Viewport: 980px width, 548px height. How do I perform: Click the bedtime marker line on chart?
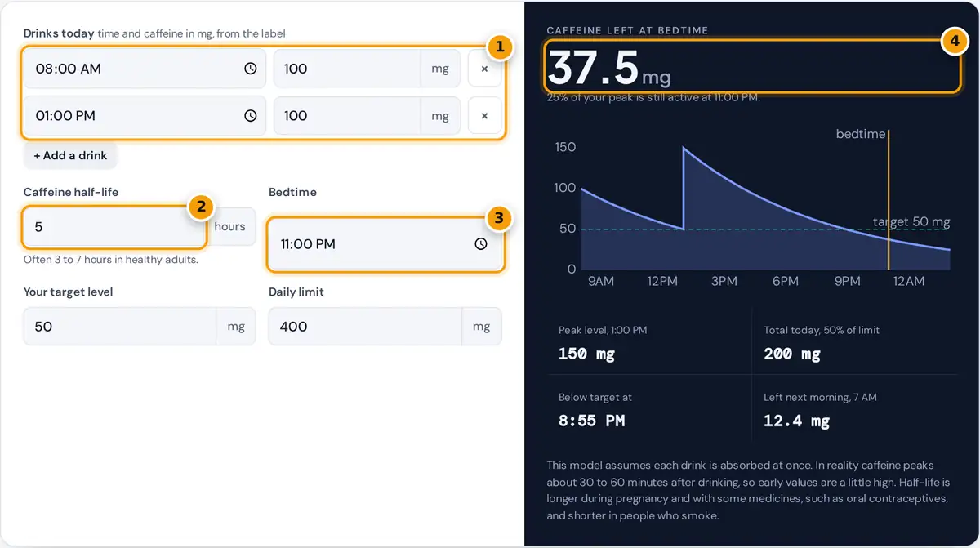tap(889, 199)
